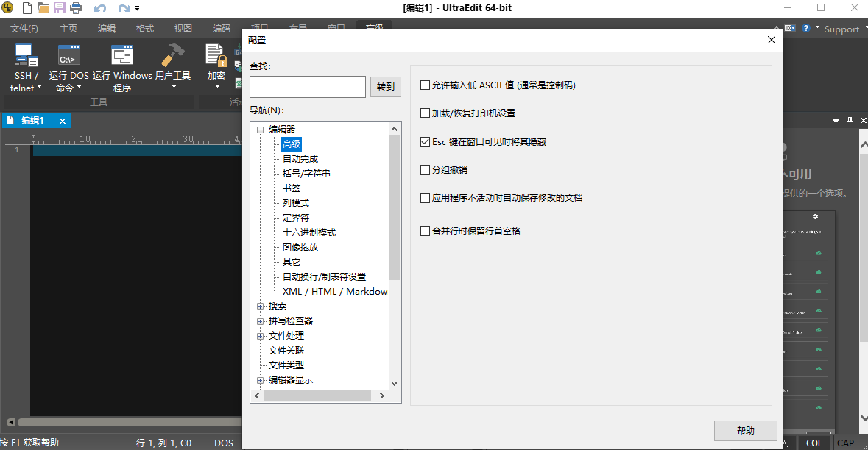Click the 转到 button

385,86
